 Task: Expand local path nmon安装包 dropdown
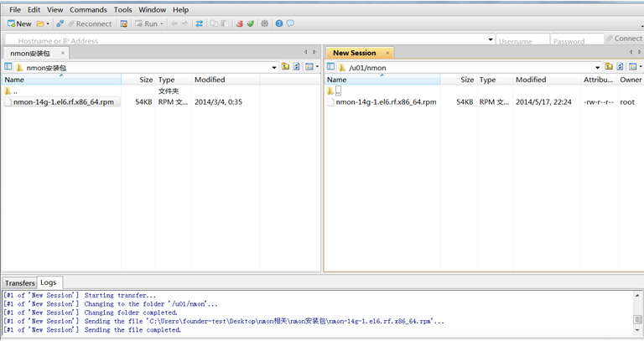[274, 67]
